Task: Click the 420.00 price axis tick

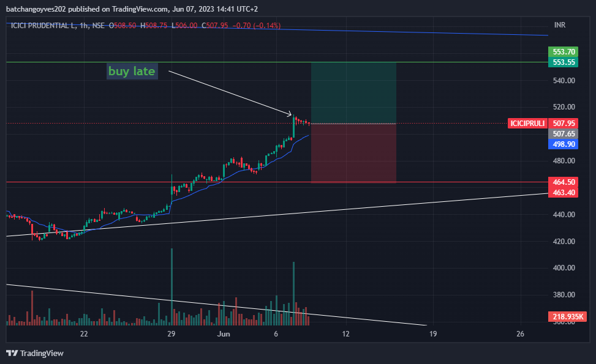Action: tap(564, 242)
